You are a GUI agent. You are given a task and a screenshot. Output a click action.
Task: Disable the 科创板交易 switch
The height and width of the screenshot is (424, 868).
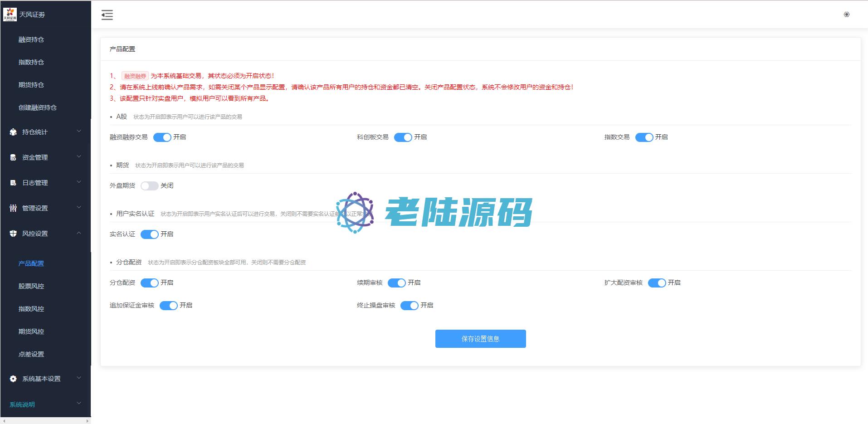(403, 137)
